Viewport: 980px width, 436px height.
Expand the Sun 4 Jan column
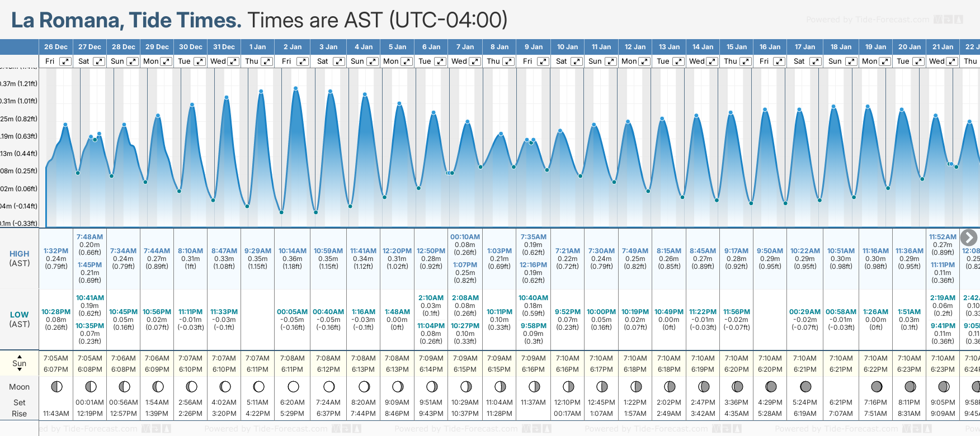click(373, 61)
